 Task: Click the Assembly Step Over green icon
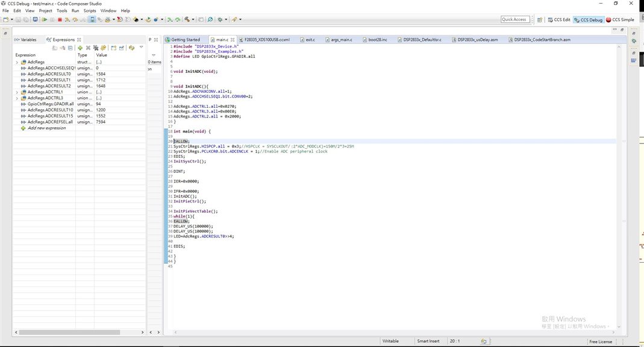pos(178,19)
